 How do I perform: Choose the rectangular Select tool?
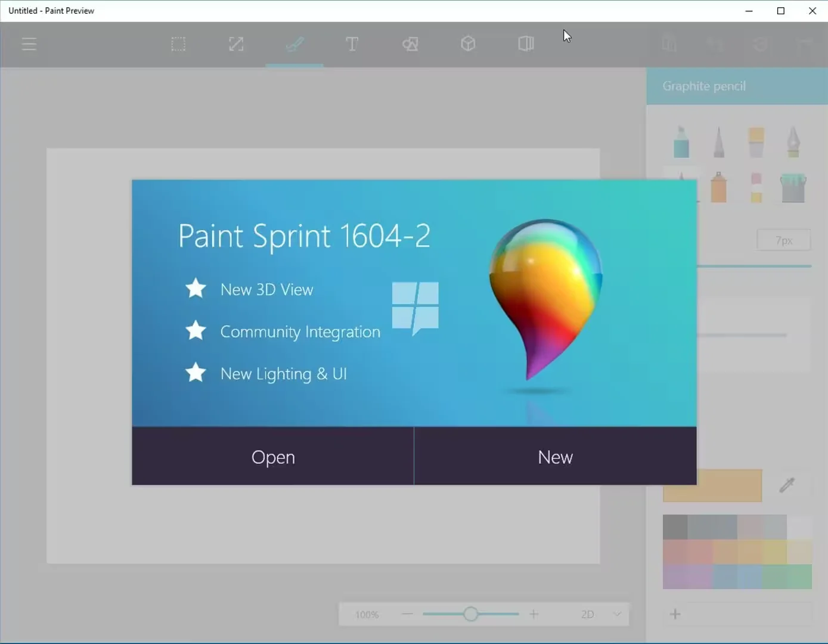(x=178, y=44)
